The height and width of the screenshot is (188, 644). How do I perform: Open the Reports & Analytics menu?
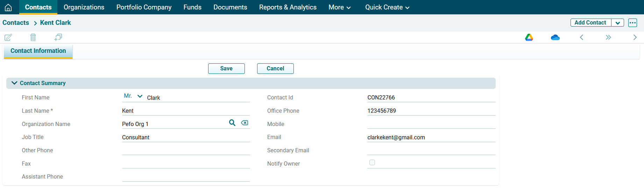[288, 7]
